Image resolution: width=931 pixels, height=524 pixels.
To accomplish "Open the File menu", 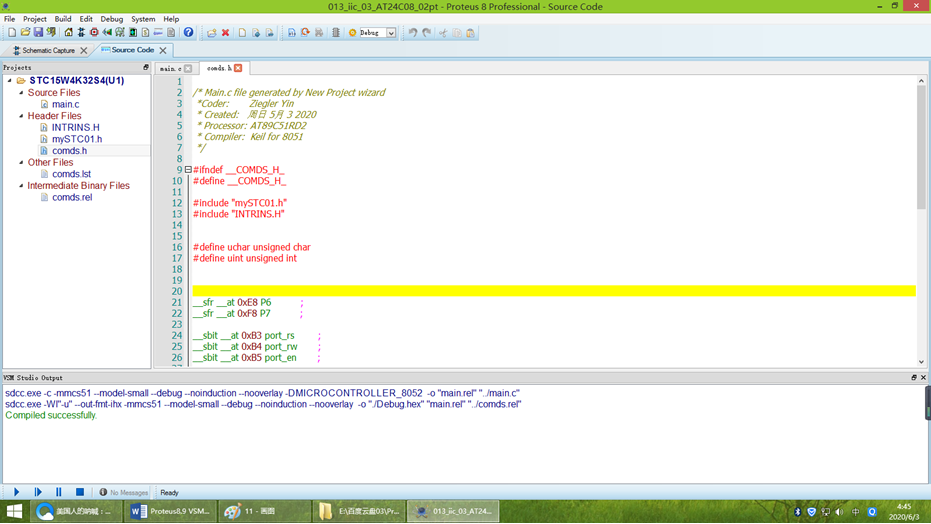I will tap(10, 19).
